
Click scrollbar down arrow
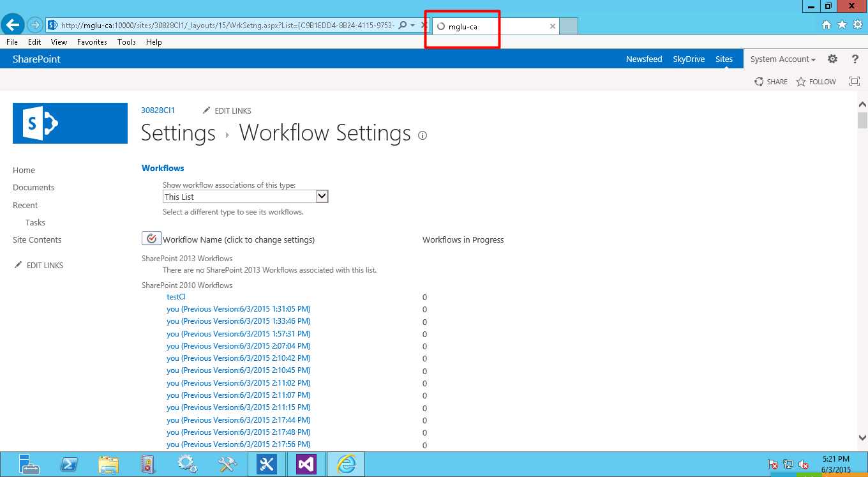862,437
